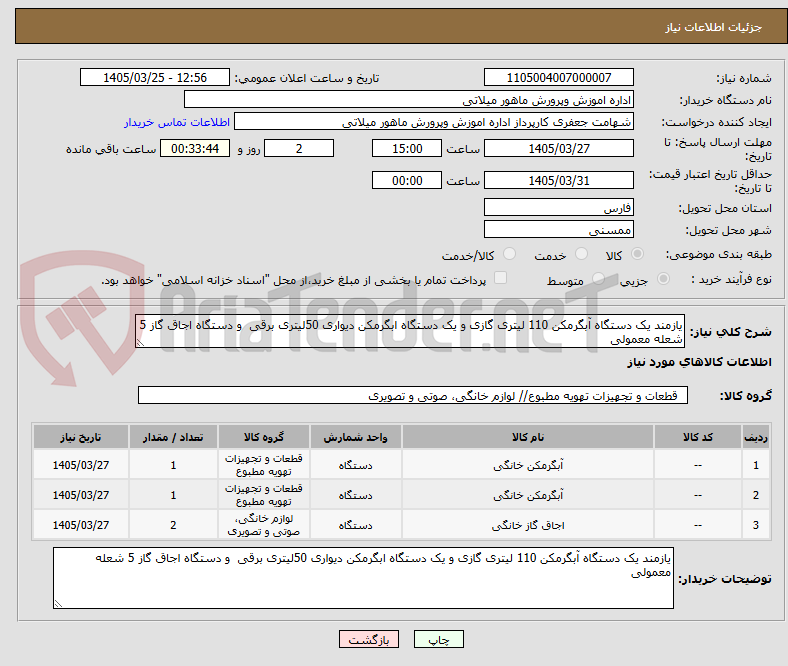The height and width of the screenshot is (666, 788).
Task: Click the 15:00 deadline time field
Action: (407, 149)
